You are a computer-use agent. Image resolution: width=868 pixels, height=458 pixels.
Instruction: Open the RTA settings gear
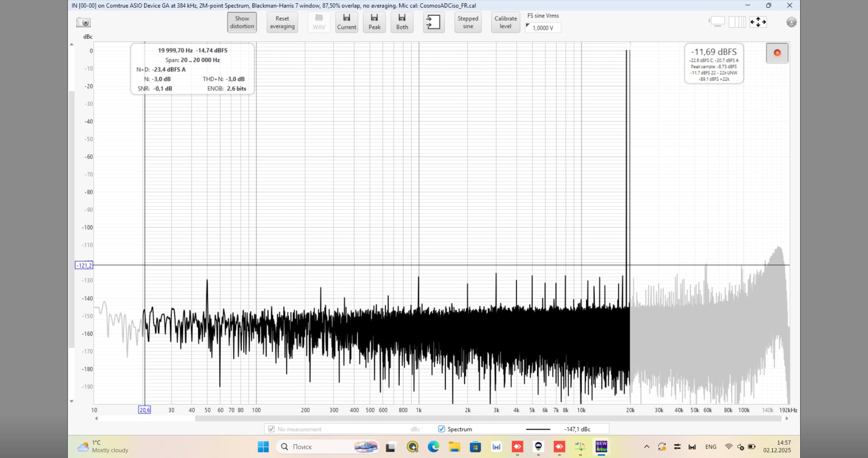click(791, 22)
